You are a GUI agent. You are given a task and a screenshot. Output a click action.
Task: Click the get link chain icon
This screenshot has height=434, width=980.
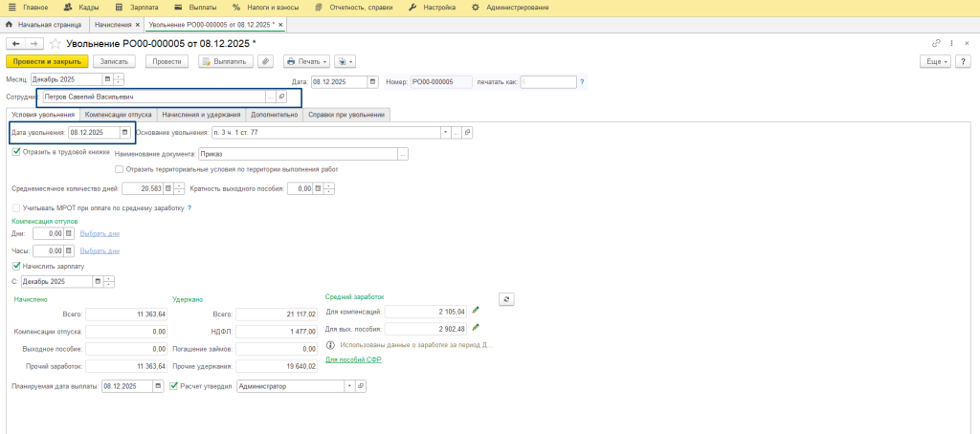coord(936,44)
